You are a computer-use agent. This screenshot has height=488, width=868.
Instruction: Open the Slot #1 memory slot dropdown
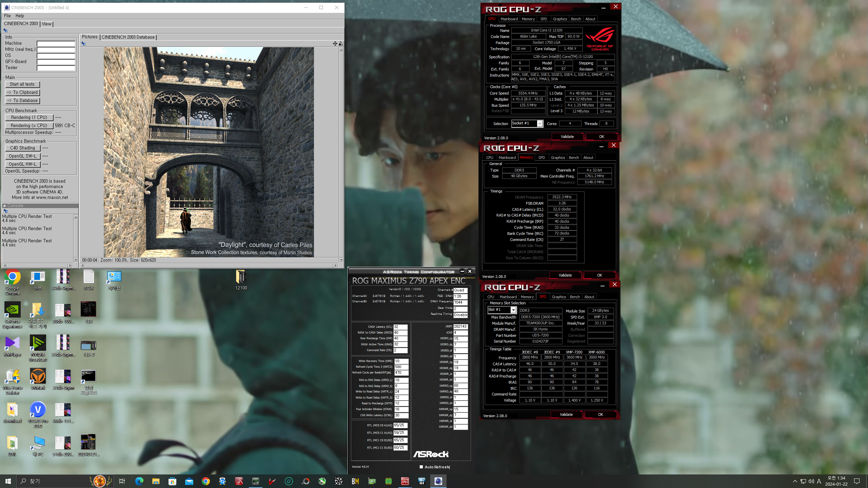513,310
